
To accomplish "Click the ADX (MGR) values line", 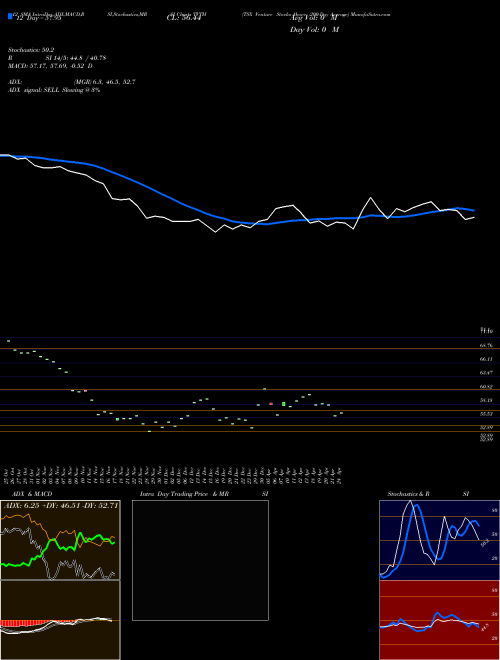I will (72, 82).
